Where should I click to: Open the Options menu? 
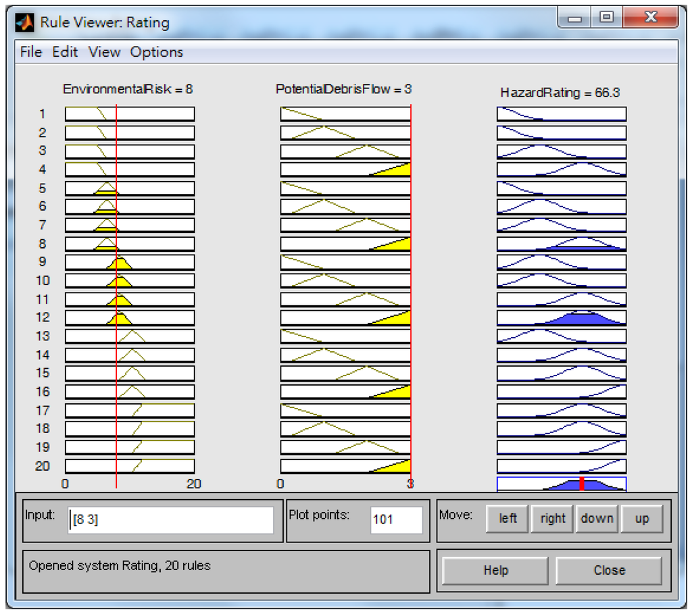(157, 52)
